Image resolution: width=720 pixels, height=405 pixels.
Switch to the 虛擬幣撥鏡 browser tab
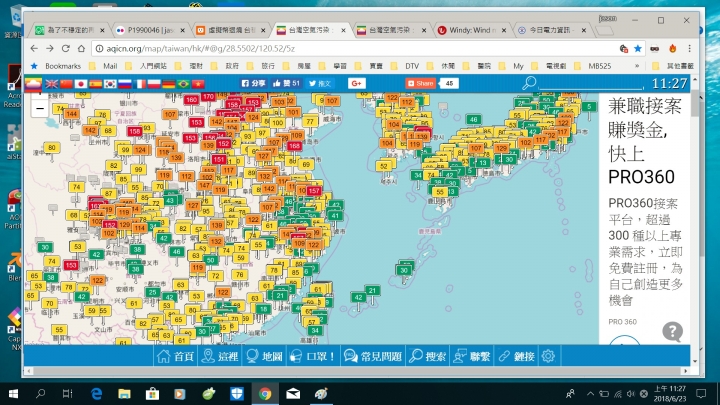231,30
